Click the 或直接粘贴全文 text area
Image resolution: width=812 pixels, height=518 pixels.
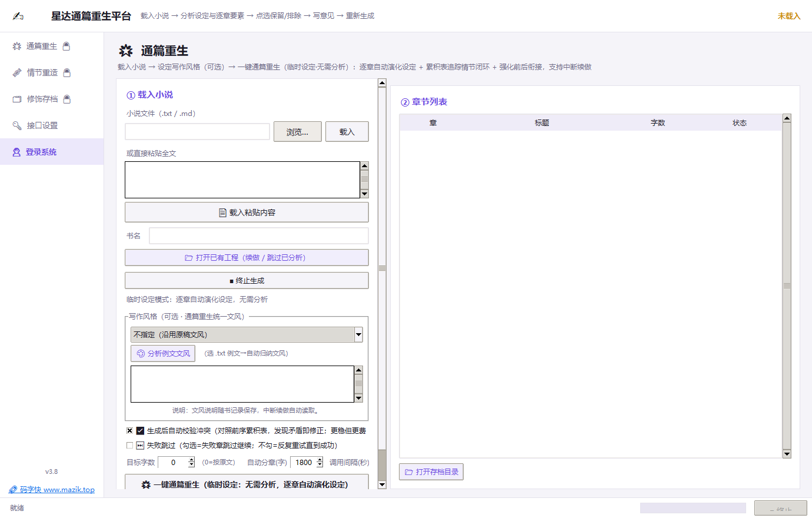click(242, 180)
